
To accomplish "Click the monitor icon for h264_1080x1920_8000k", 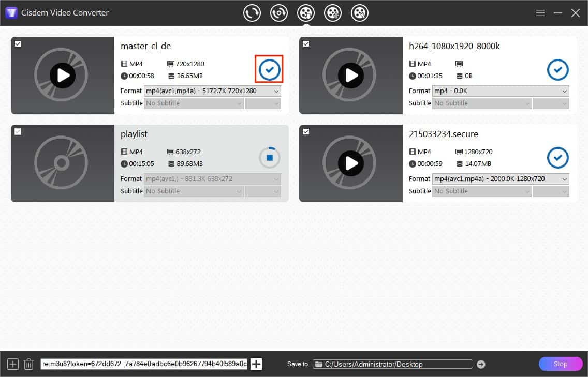I will (459, 64).
